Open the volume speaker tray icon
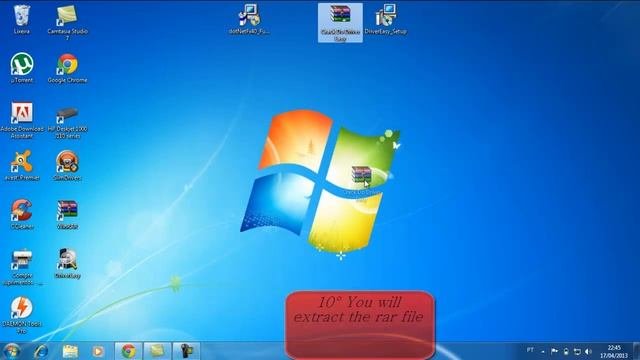Screen dimensions: 640x360 click(x=588, y=351)
